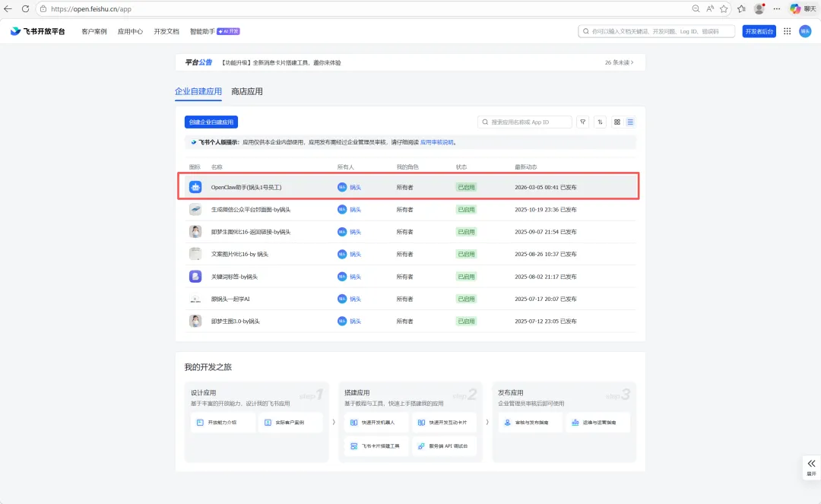Click the 生成微信公众平台封面图 app icon

coord(195,209)
